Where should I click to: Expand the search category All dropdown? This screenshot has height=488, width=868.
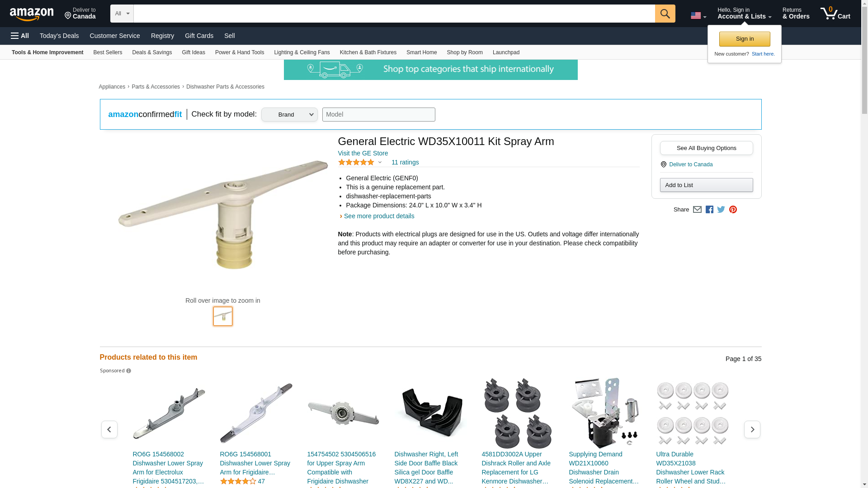pos(122,14)
